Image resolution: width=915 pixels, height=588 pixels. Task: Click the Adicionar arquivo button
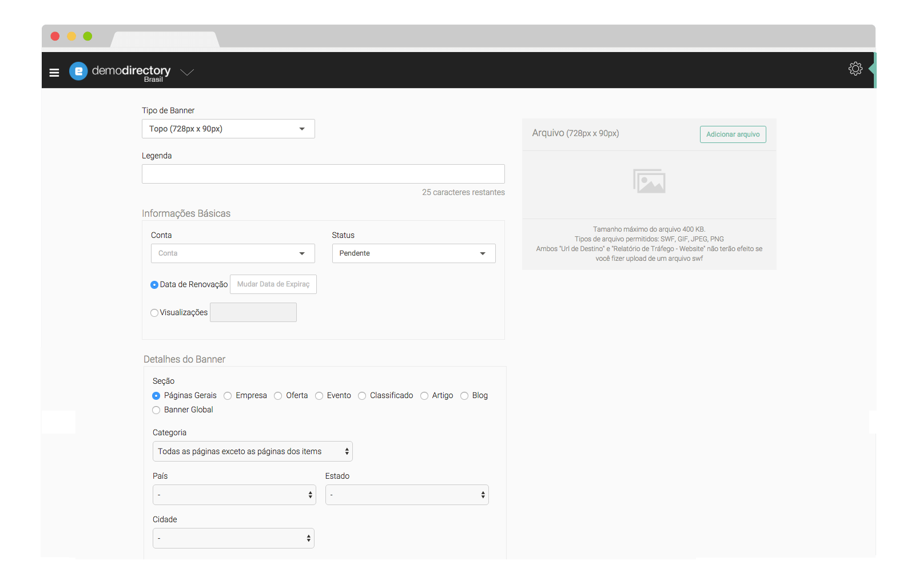pos(733,134)
